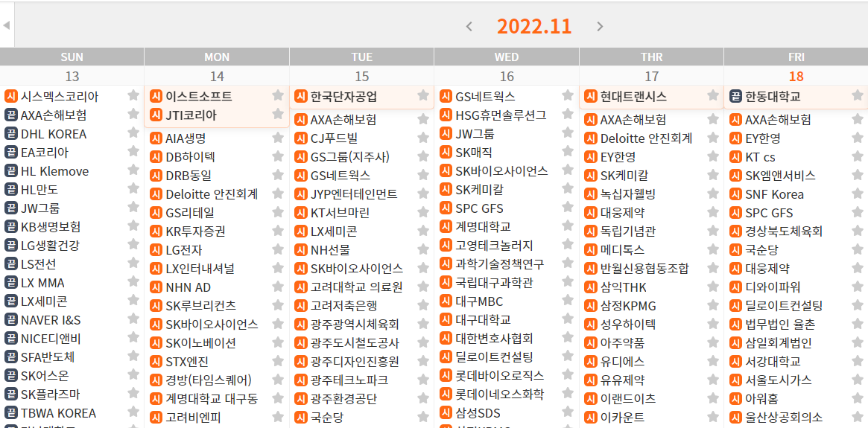Click the start badge beside NHN AD
Screen dimensions: 868x428
coord(156,287)
